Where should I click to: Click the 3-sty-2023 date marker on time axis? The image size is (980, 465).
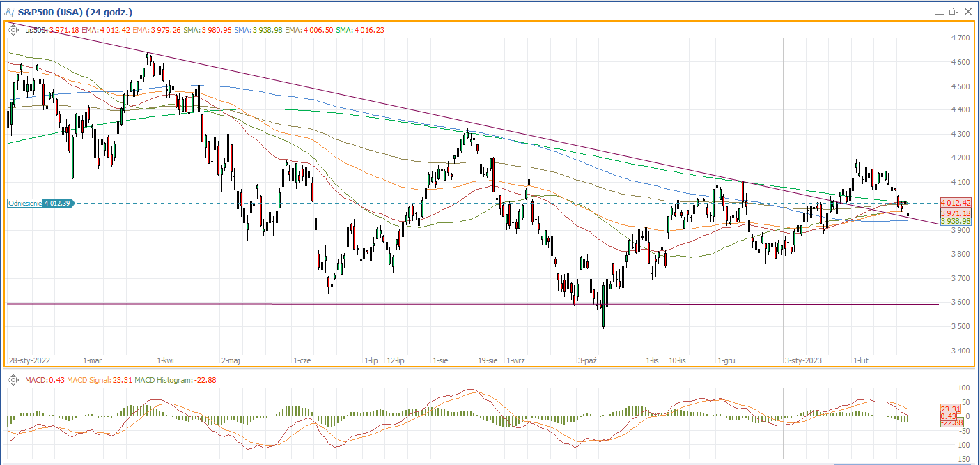(x=804, y=360)
